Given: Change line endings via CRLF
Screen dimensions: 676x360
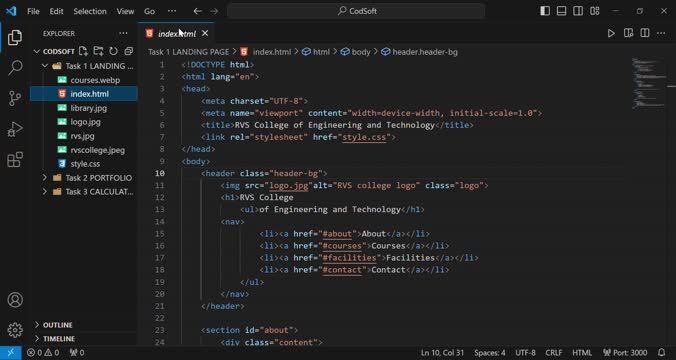Looking at the screenshot, I should click(x=553, y=353).
